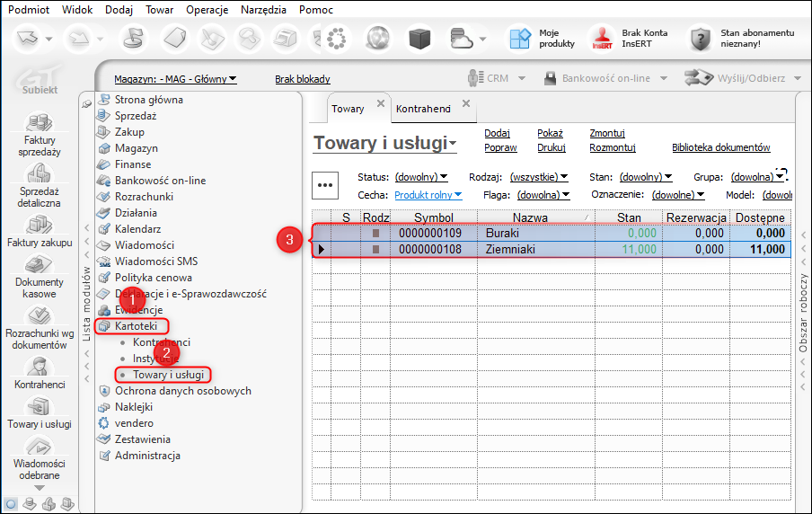Click the globe icon in toolbar
Screen dimensions: 812x514
tap(377, 39)
